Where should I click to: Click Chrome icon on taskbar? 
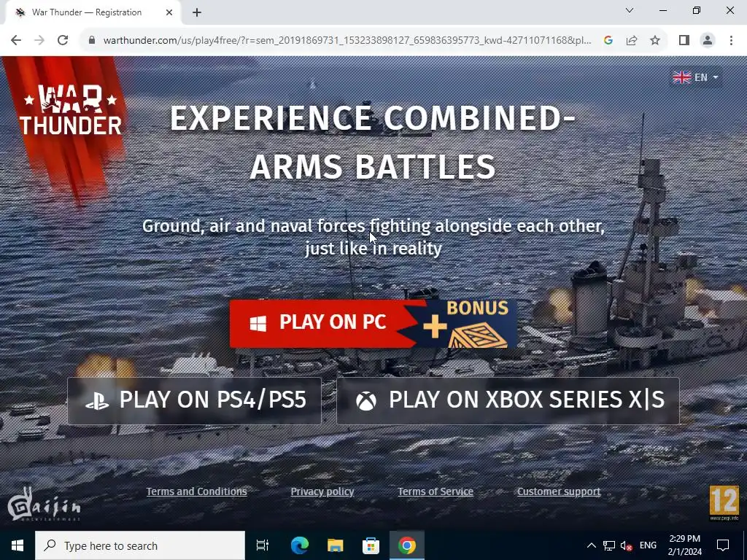tap(407, 545)
